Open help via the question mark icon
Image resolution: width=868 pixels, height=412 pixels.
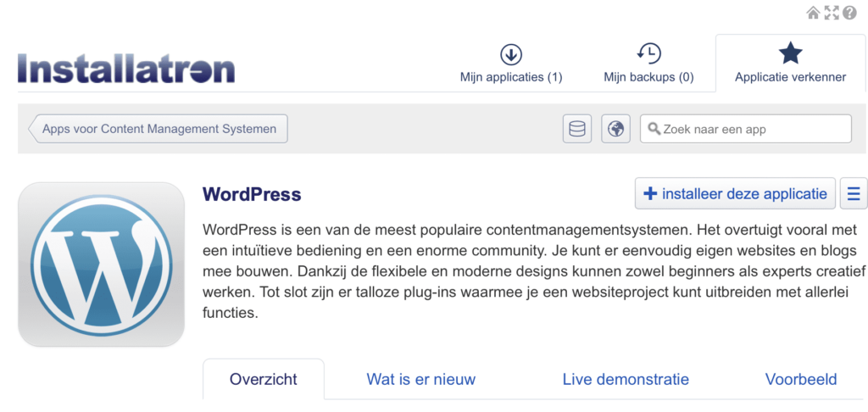[x=849, y=14]
